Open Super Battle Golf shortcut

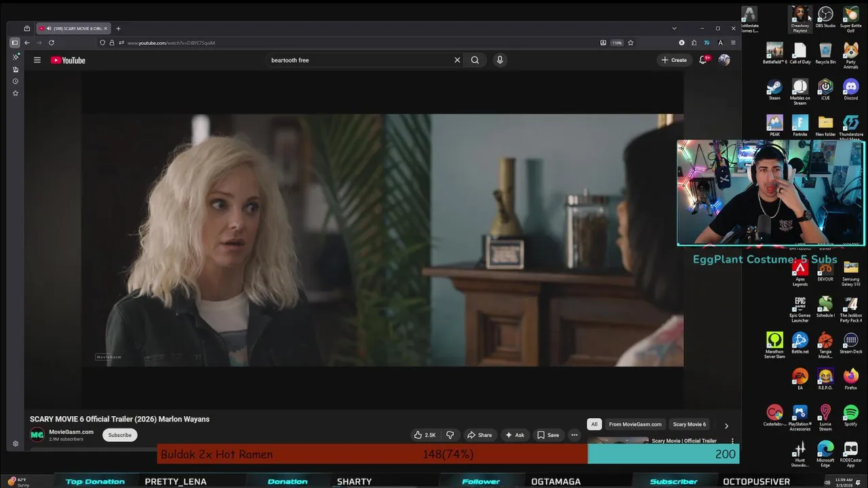tap(850, 19)
